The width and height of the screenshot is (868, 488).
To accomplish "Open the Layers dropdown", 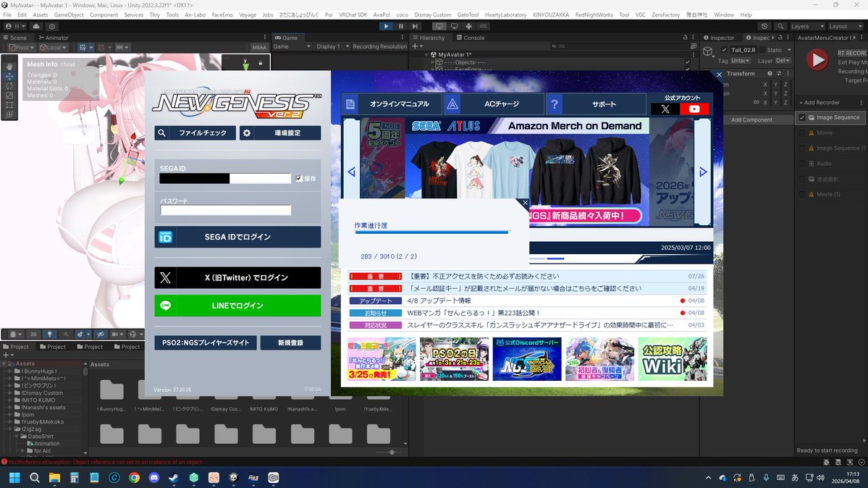I will (806, 26).
